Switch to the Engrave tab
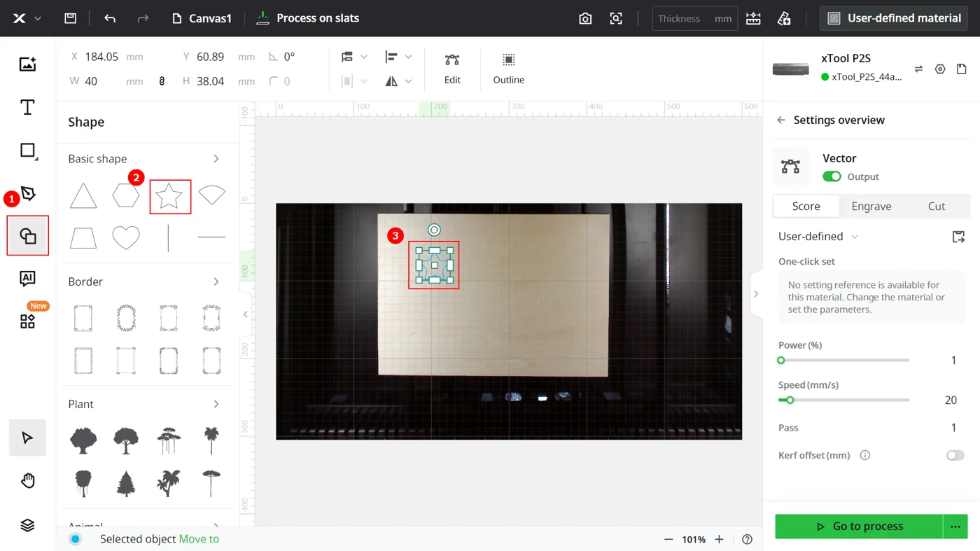This screenshot has width=980, height=551. [x=871, y=206]
